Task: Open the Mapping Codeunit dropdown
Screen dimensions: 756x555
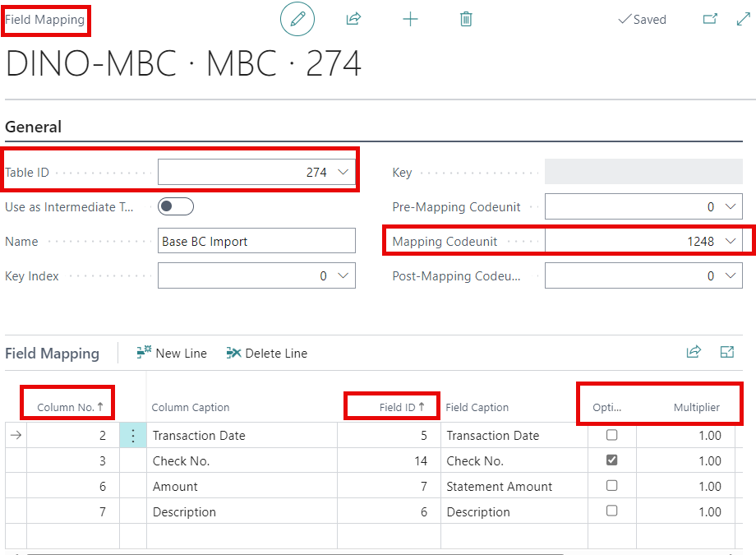Action: 730,241
